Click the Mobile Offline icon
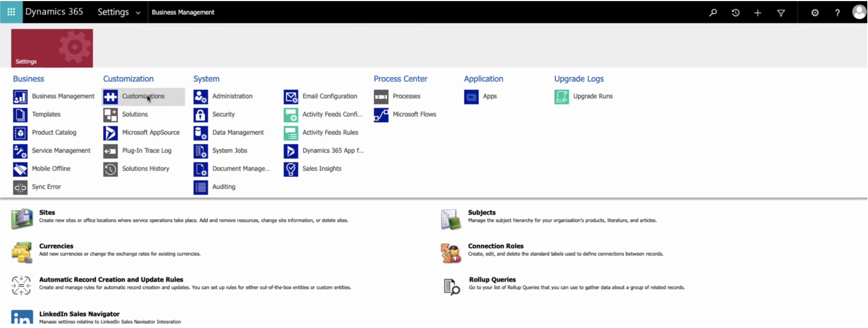 20,169
